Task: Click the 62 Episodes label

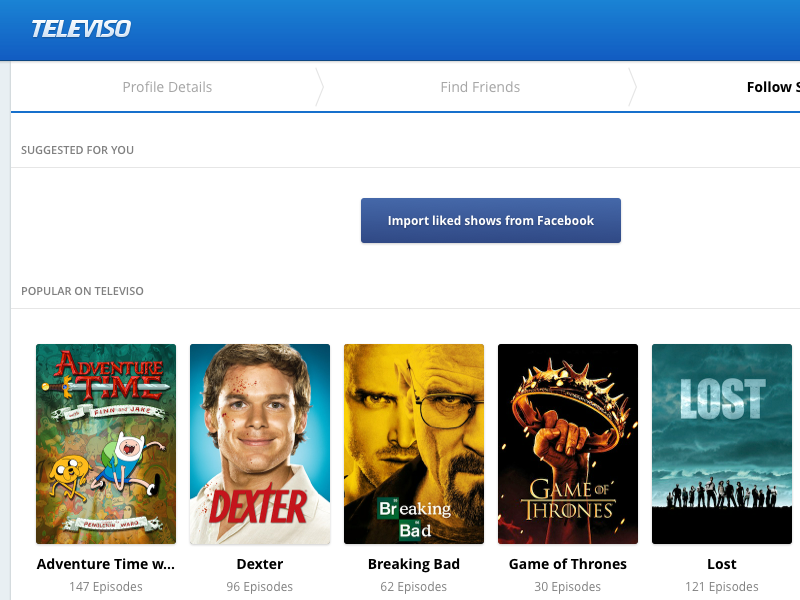Action: pyautogui.click(x=414, y=587)
